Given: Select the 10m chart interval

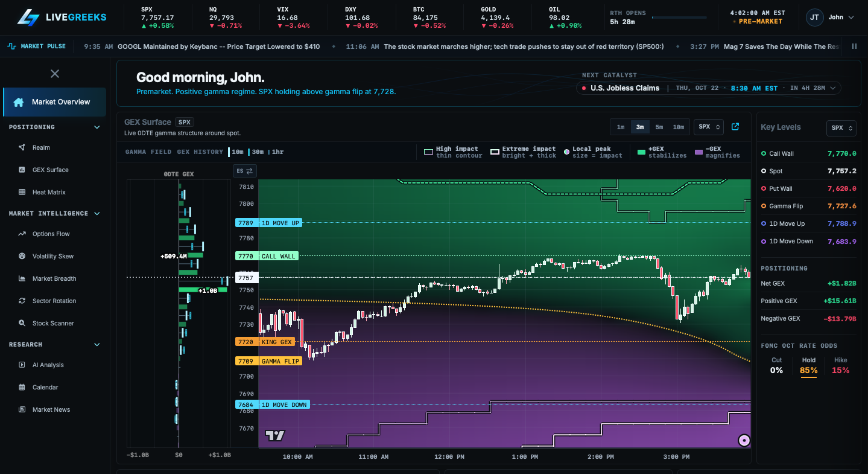Looking at the screenshot, I should click(x=679, y=127).
